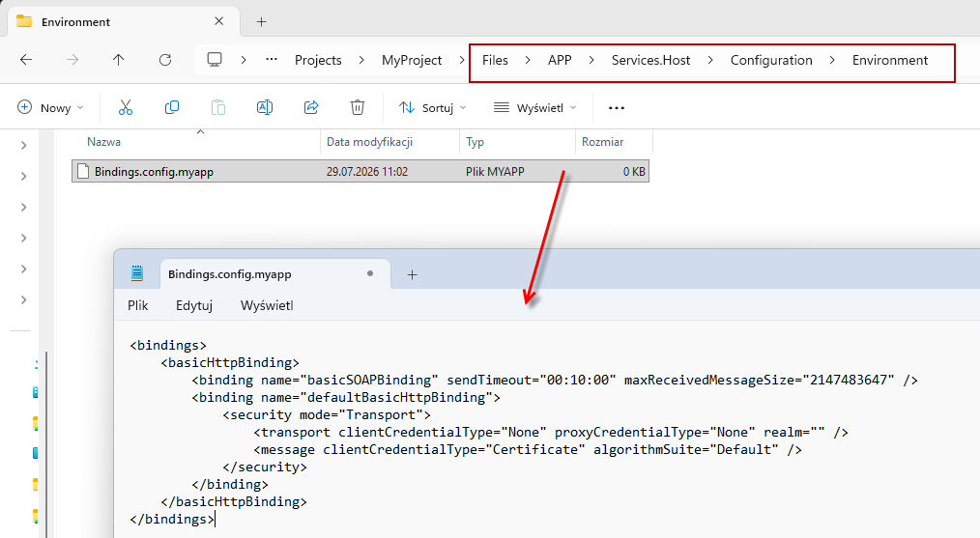Screen dimensions: 980x538
Task: Expand chevron after Configuration breadcrumb
Action: pyautogui.click(x=832, y=60)
